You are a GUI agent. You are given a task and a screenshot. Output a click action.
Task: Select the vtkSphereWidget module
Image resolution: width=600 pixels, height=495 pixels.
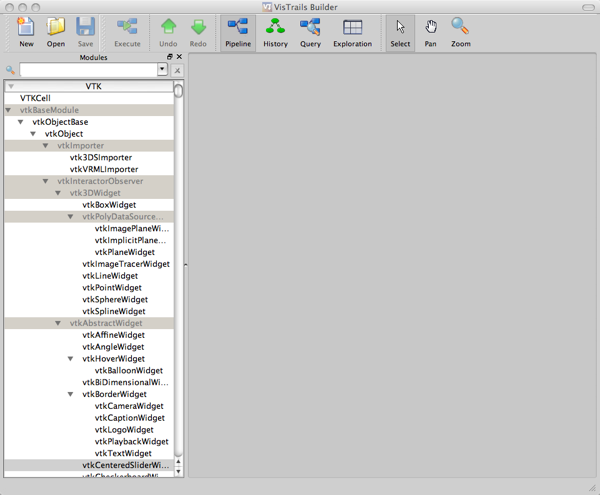coord(115,300)
